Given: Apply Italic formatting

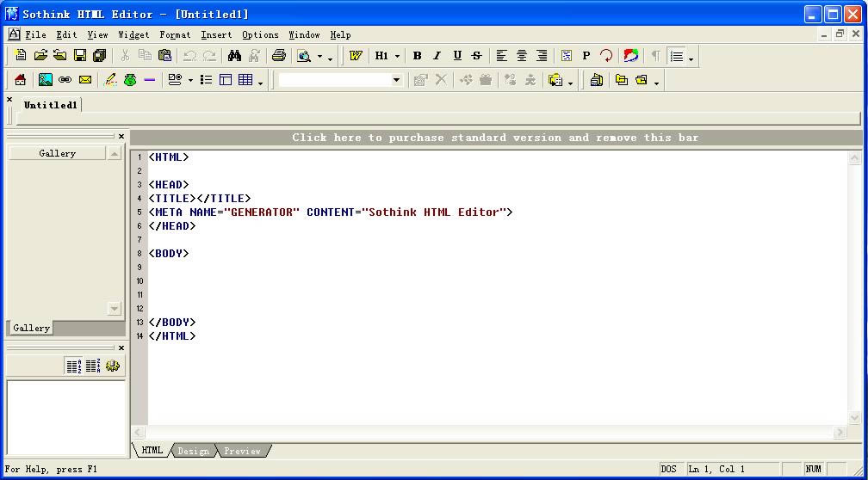Looking at the screenshot, I should point(437,55).
